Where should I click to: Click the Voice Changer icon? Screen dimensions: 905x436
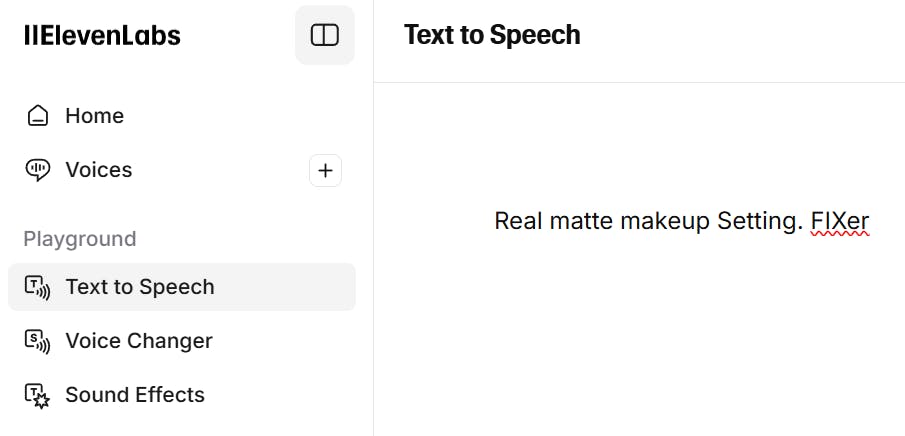tap(38, 341)
